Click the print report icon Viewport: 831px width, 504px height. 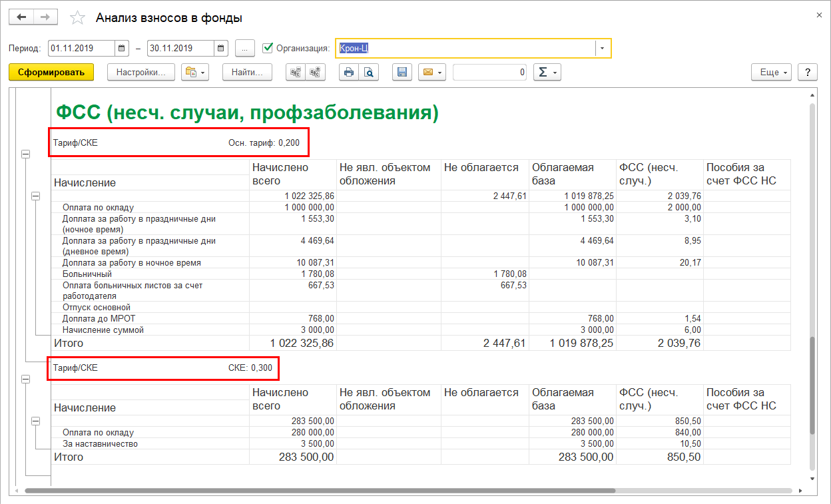pos(348,73)
